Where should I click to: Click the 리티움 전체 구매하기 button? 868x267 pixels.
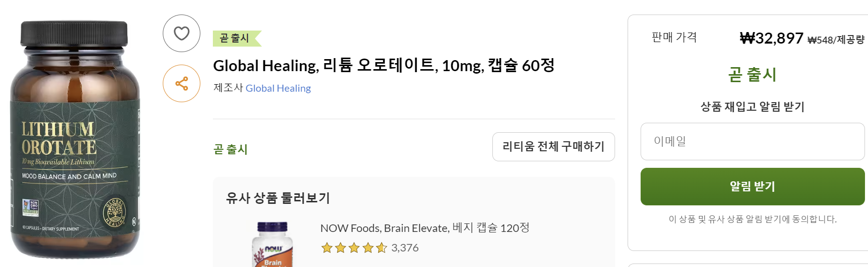click(553, 147)
